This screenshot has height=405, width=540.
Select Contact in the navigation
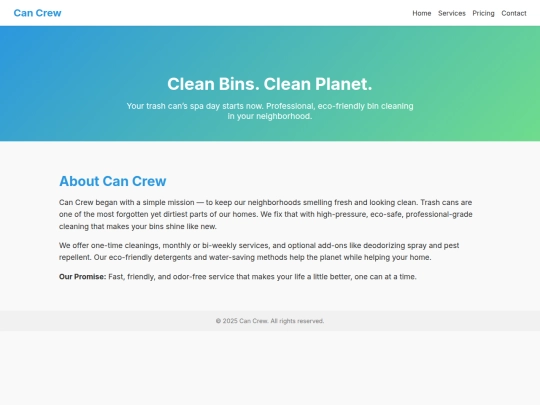tap(513, 13)
